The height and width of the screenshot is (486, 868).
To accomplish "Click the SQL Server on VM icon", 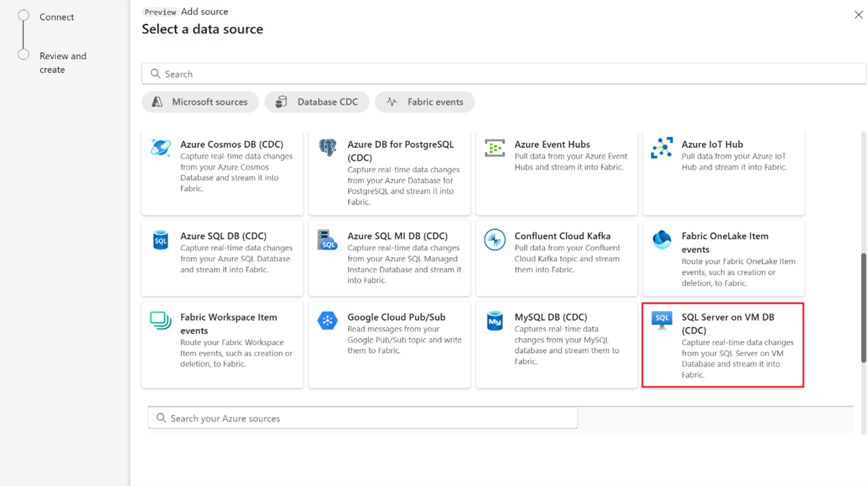I will (x=662, y=320).
